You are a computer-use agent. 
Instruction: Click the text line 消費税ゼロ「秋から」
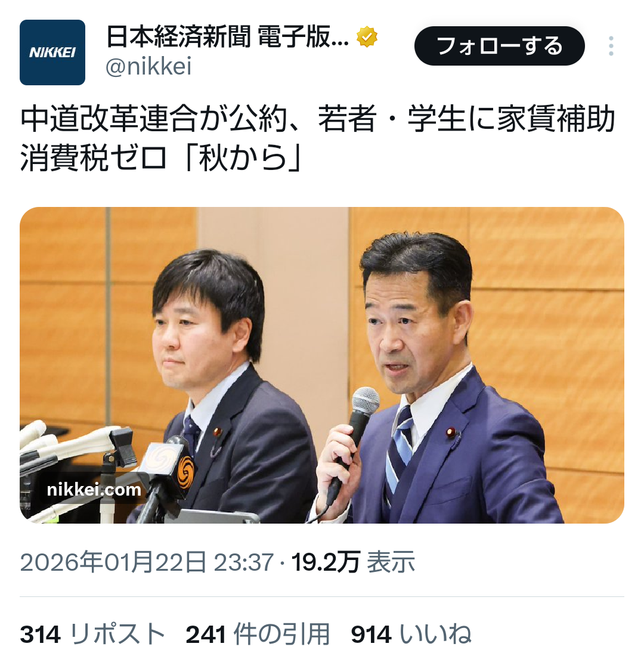[162, 159]
